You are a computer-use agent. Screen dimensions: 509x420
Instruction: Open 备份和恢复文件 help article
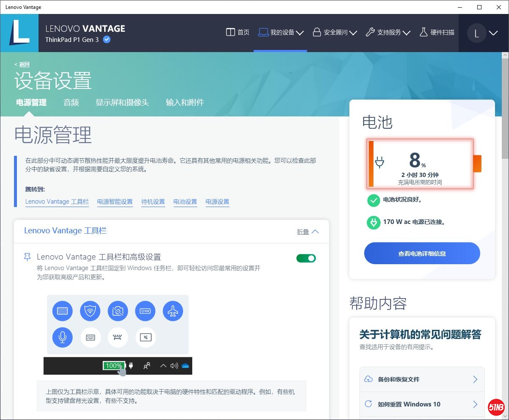(x=422, y=379)
